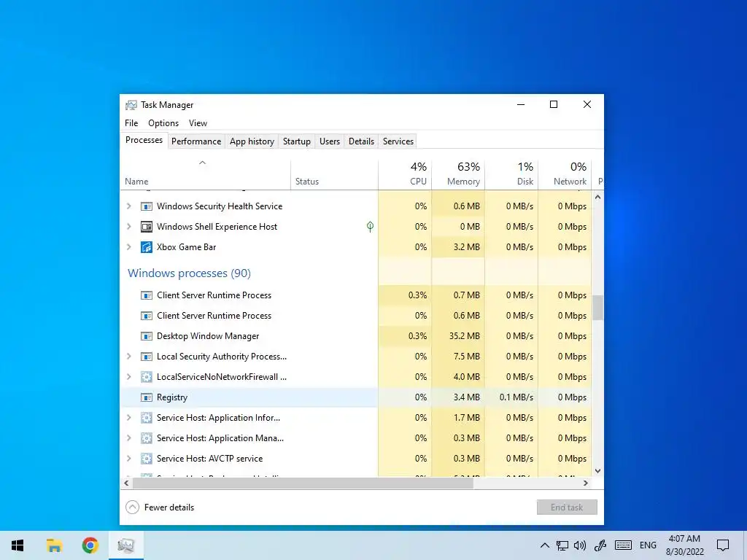Screen dimensions: 747x560
Task: Click the vertical scrollbar thumb
Action: 598,308
